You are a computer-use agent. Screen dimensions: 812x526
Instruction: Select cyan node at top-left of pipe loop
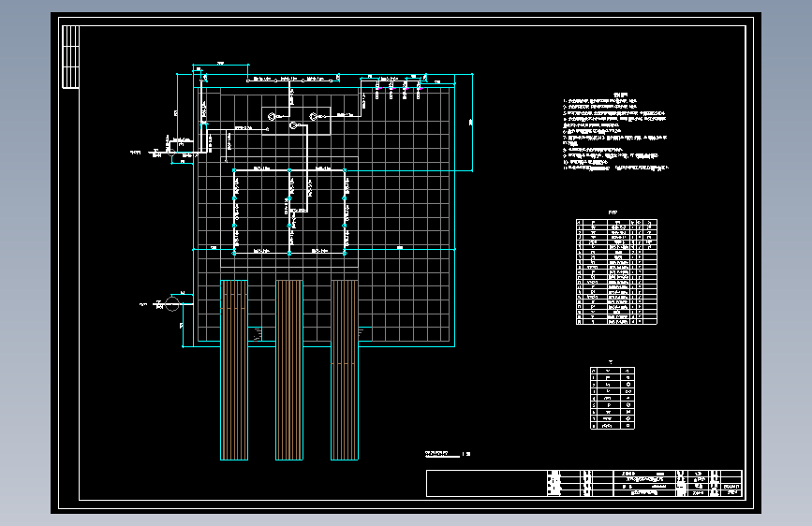[234, 169]
